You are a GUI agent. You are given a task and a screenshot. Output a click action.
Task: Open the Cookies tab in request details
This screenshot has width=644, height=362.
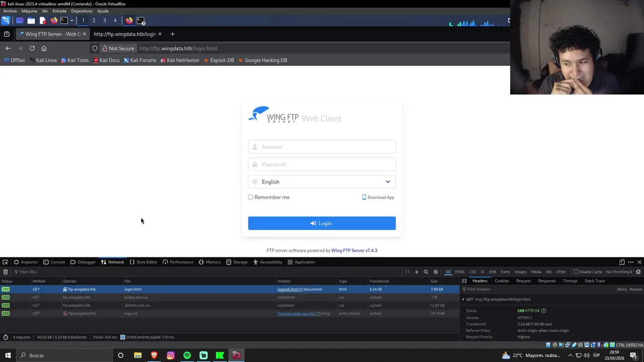502,281
